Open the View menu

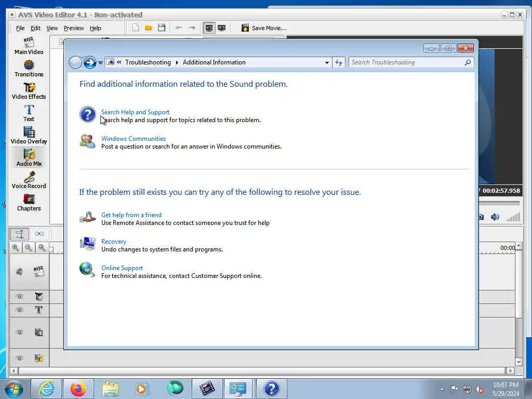[x=52, y=28]
